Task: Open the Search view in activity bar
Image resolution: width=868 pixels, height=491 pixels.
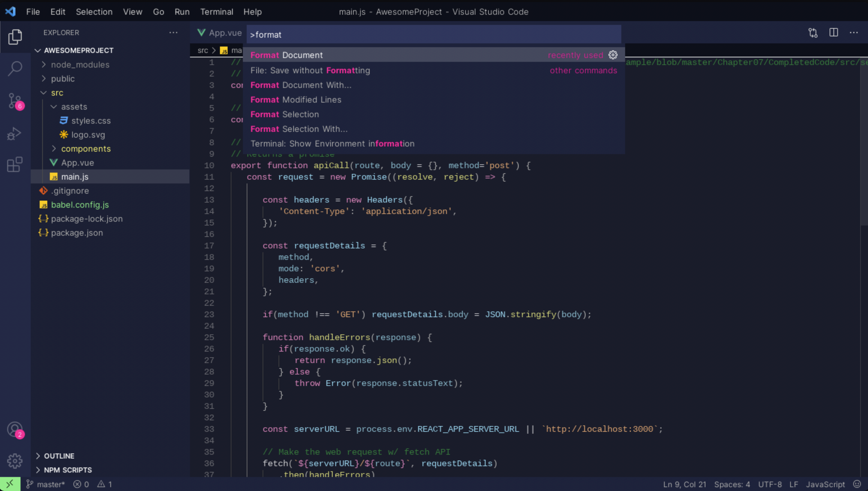Action: coord(15,68)
